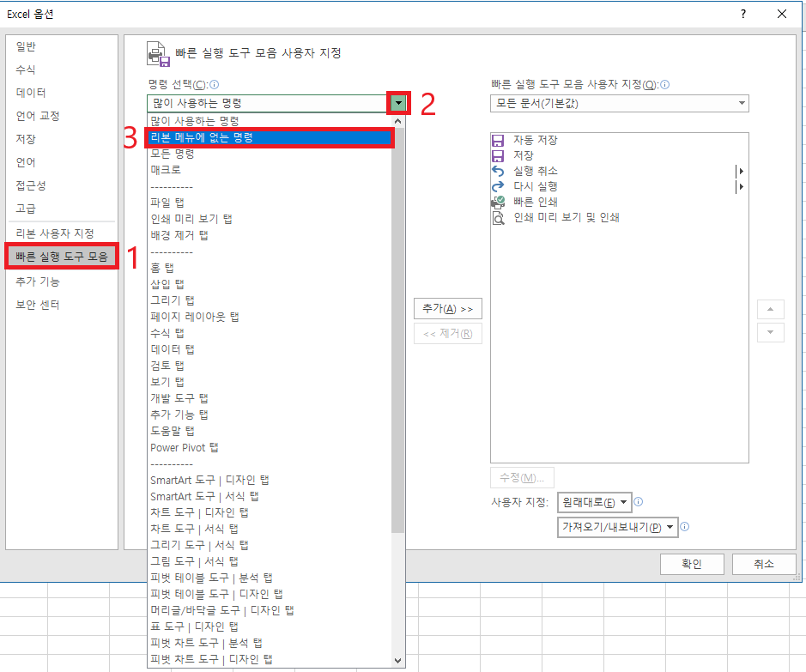This screenshot has height=672, width=806.
Task: Open the 가져오기/내보내기(P) dropdown
Action: tap(618, 527)
